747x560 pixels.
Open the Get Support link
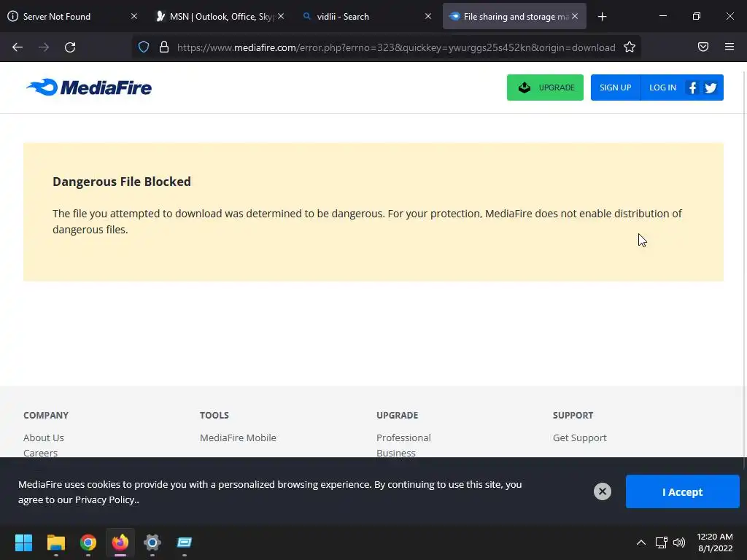click(x=580, y=437)
